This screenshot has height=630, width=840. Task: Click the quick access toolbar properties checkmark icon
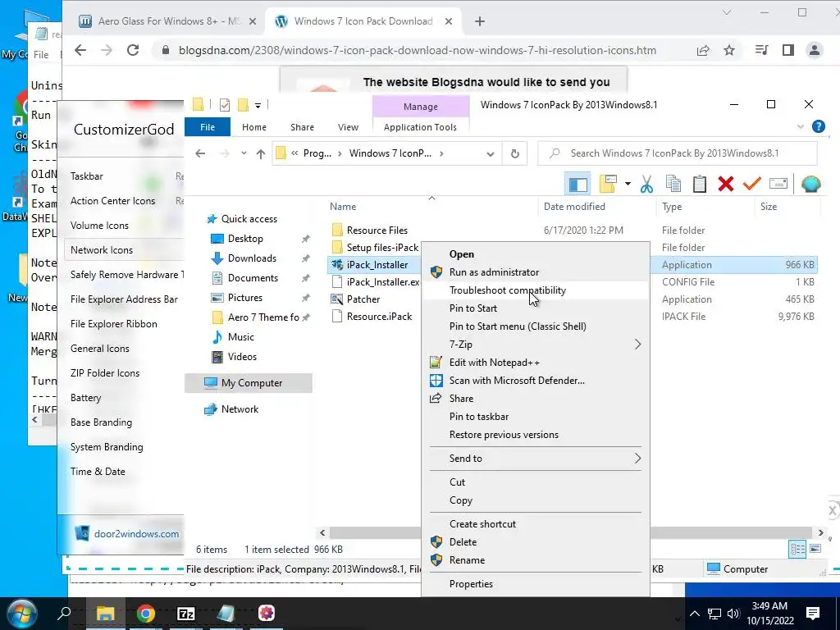pyautogui.click(x=225, y=105)
